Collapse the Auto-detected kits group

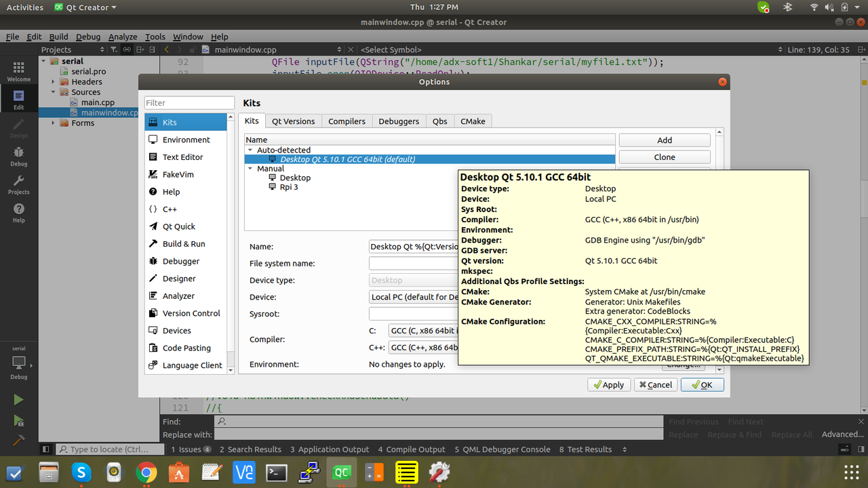(x=250, y=150)
